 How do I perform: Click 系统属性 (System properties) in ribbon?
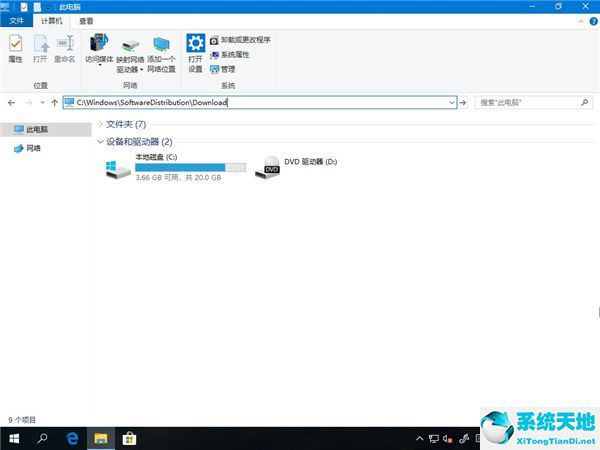click(x=234, y=55)
